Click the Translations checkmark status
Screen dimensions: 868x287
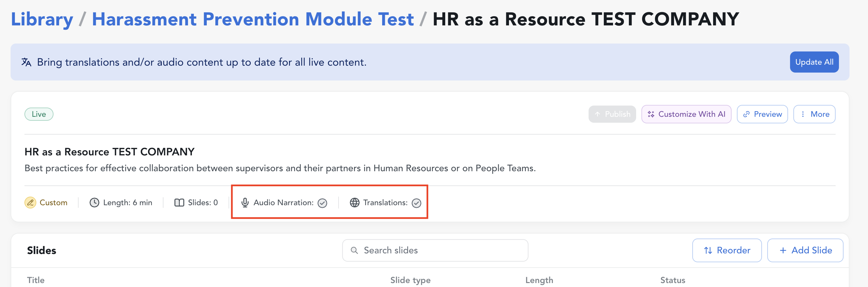click(416, 203)
